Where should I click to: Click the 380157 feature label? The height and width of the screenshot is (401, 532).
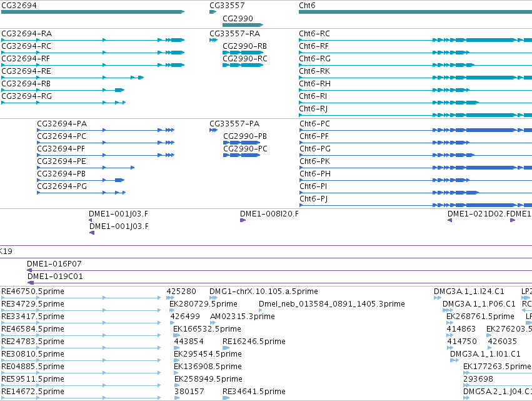pyautogui.click(x=189, y=392)
